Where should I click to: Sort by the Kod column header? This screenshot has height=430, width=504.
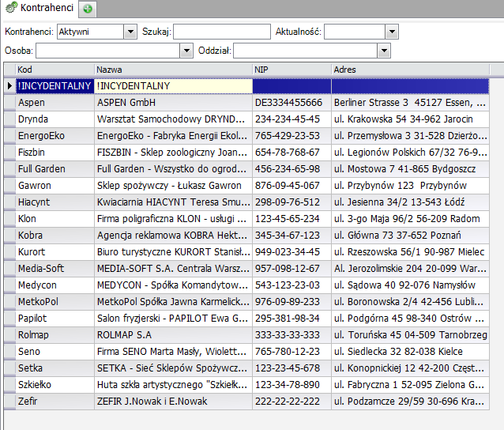55,70
